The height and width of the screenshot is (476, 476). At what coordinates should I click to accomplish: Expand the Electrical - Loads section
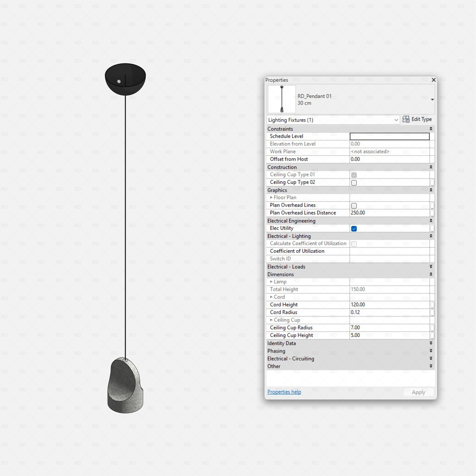431,267
